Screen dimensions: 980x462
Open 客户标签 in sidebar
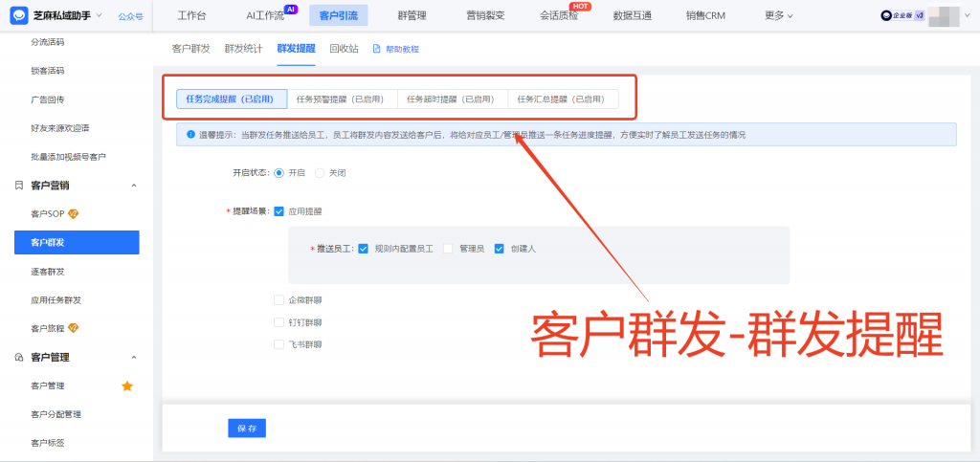(48, 443)
